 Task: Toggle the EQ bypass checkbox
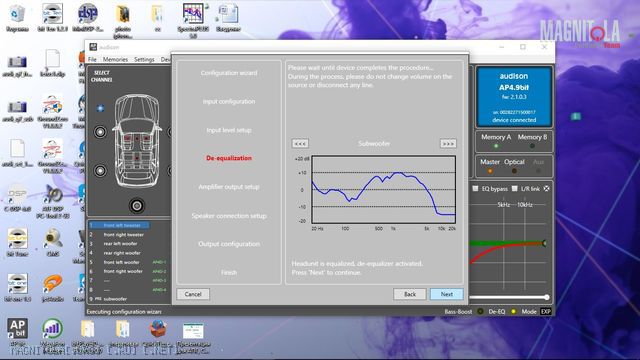[x=475, y=189]
